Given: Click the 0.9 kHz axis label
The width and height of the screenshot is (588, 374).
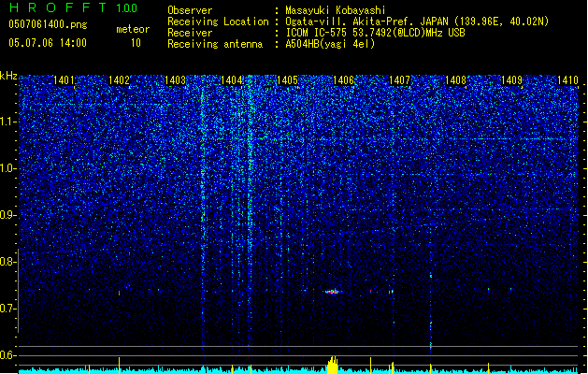Looking at the screenshot, I should pos(8,215).
